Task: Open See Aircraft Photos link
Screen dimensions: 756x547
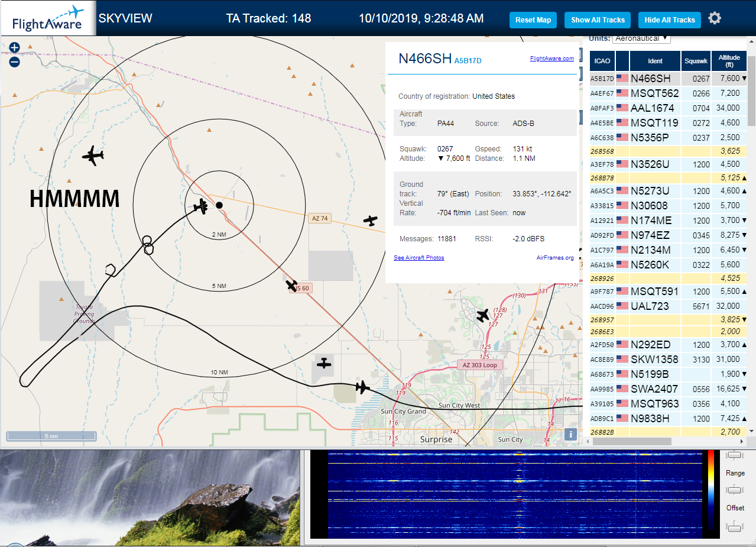Action: click(419, 257)
